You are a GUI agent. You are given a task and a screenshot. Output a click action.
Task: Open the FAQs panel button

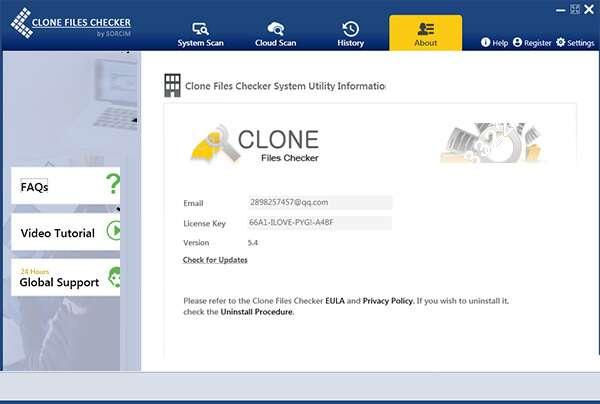point(65,186)
